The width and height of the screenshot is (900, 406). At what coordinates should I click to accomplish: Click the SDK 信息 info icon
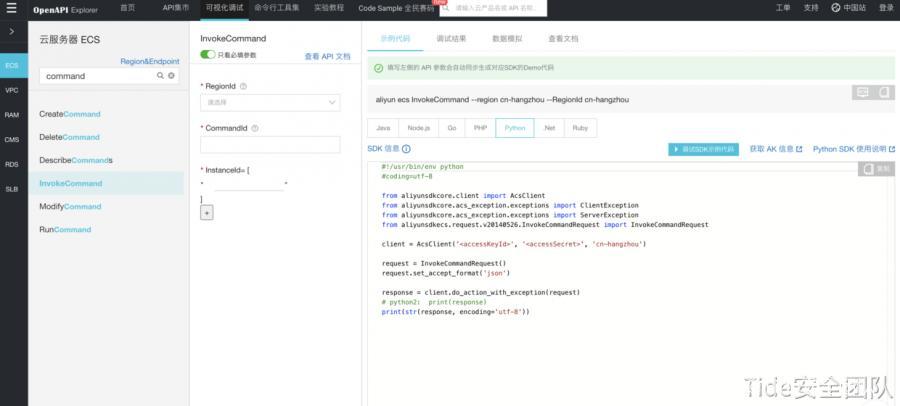[406, 149]
